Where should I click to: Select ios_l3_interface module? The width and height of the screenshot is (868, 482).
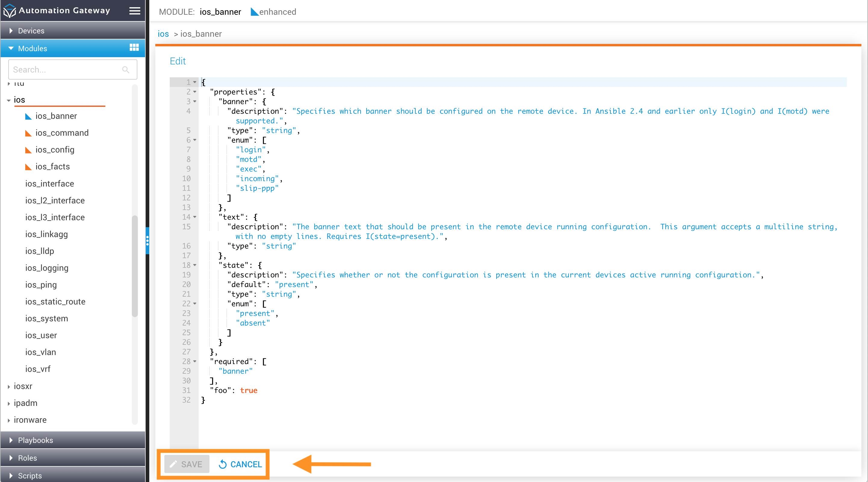pos(55,218)
